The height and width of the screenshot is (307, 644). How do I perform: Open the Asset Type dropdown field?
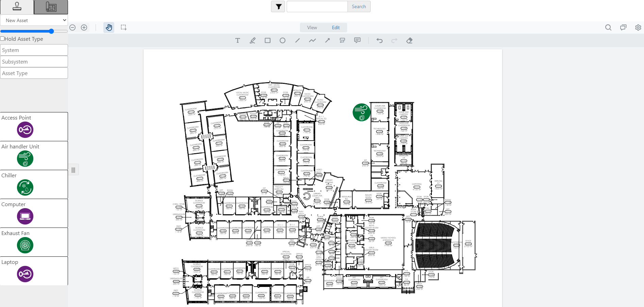(34, 73)
